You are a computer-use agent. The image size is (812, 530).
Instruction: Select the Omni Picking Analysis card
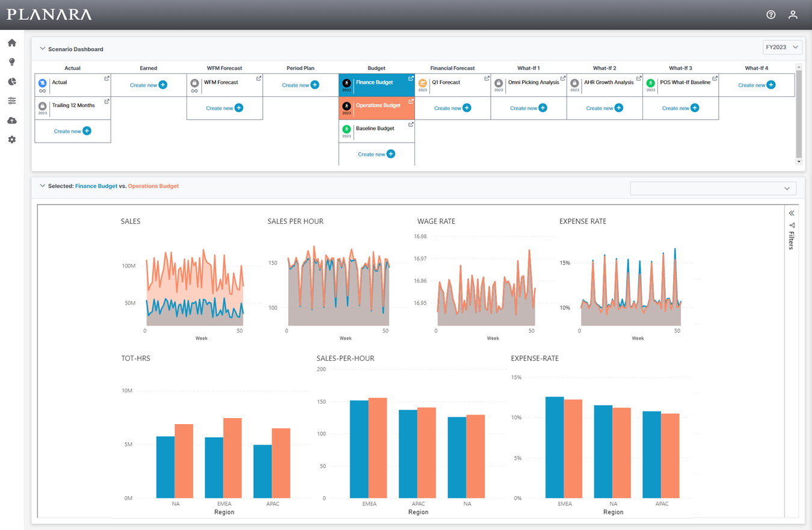point(529,85)
